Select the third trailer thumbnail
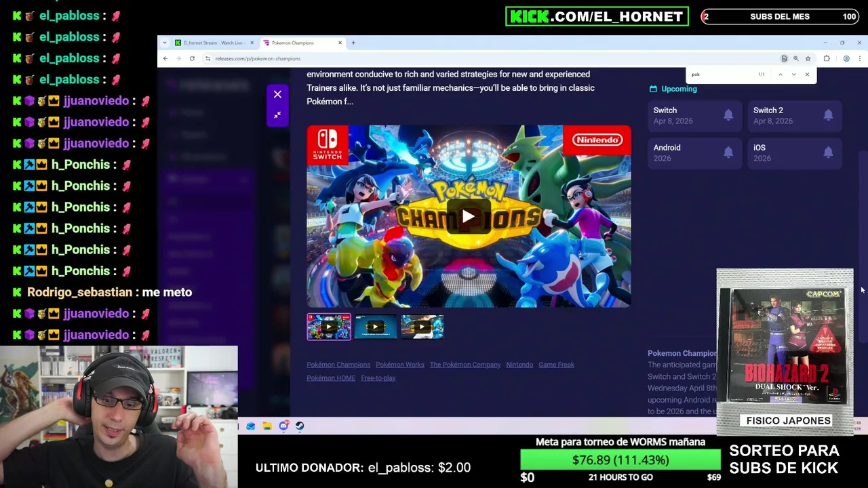The image size is (868, 488). click(x=422, y=327)
